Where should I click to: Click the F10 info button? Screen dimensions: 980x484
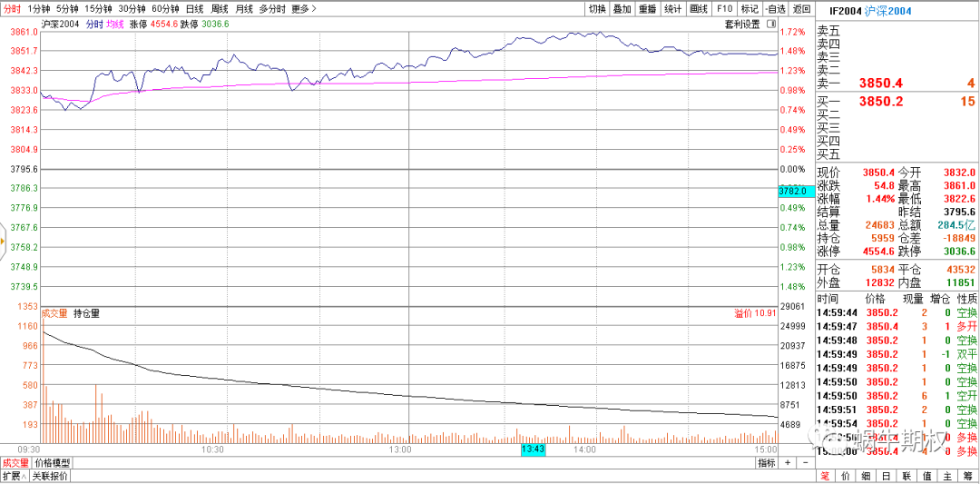click(724, 9)
